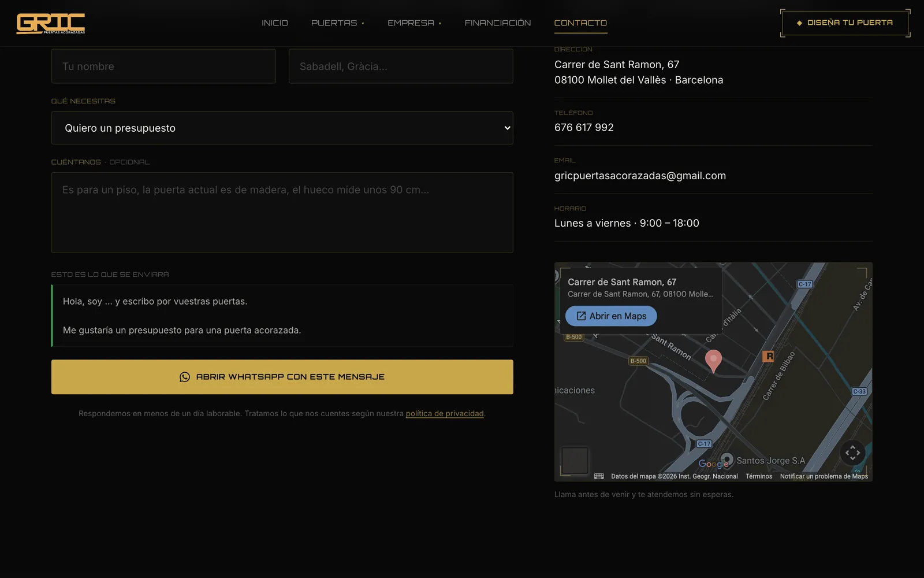The height and width of the screenshot is (578, 924).
Task: Select the Contacto nav item
Action: point(580,23)
